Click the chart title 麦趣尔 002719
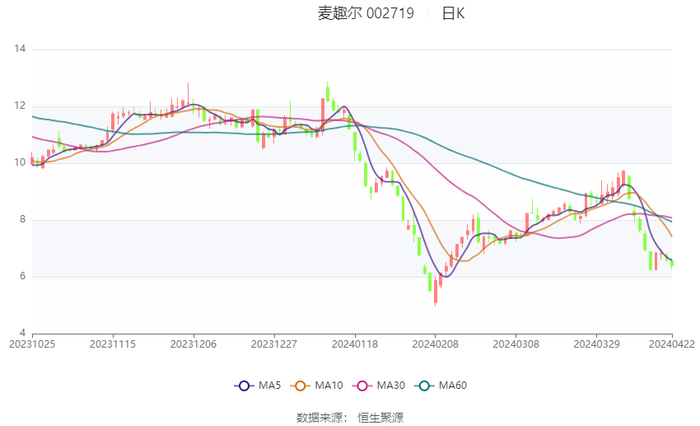700x426 pixels. coord(361,14)
